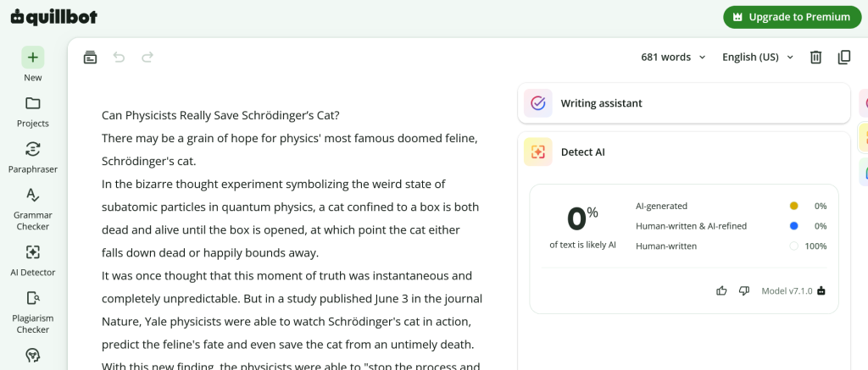
Task: Copy the full text using the copy icon
Action: tap(844, 57)
